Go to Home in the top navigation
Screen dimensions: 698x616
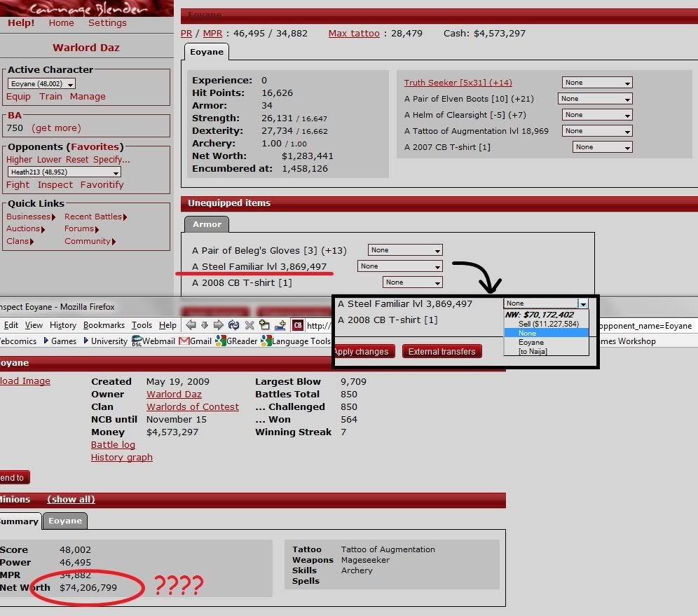(62, 23)
